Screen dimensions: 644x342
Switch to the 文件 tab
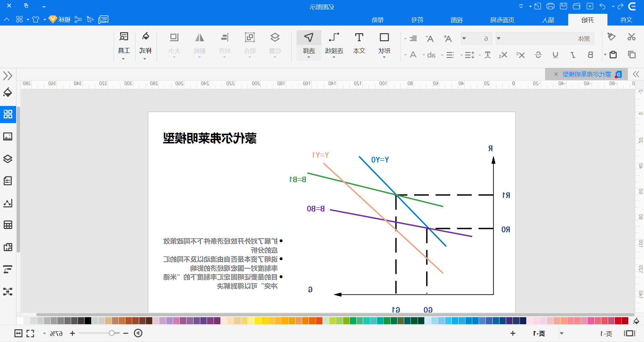pos(626,20)
